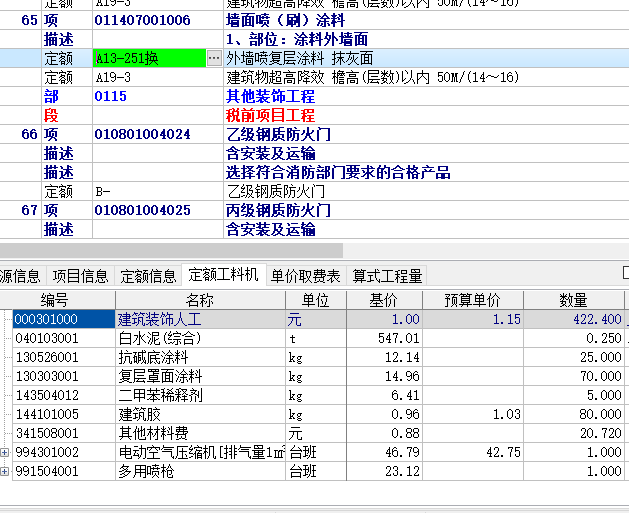Select the 丙级钢质防火门 item name

(278, 211)
